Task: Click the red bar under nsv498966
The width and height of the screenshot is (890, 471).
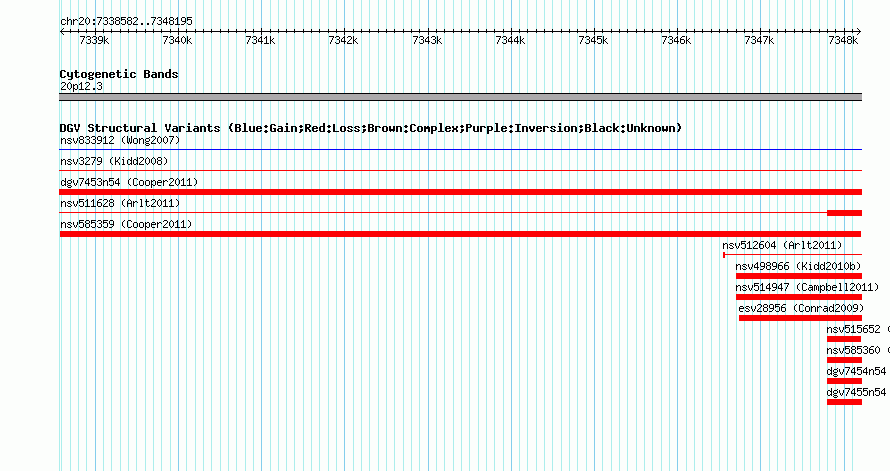Action: (x=799, y=276)
